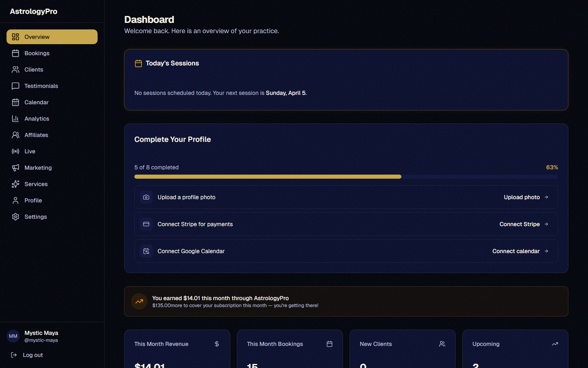Click the Marketing megaphone icon
The height and width of the screenshot is (368, 588).
(x=16, y=168)
